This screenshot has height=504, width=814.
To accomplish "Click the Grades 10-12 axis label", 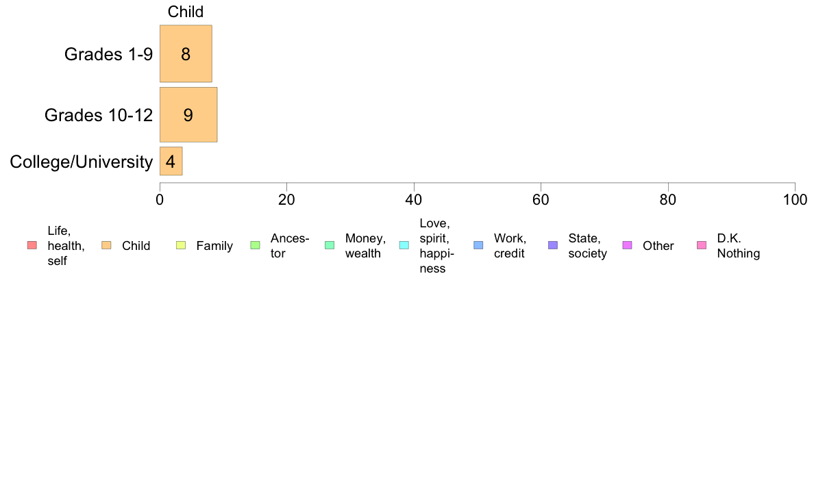I will [99, 115].
